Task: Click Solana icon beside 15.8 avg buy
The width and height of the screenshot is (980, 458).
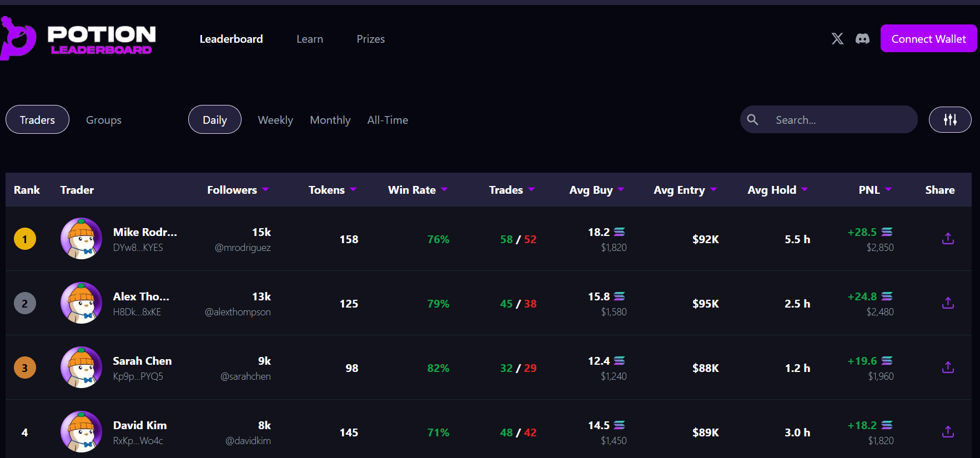Action: pyautogui.click(x=620, y=296)
